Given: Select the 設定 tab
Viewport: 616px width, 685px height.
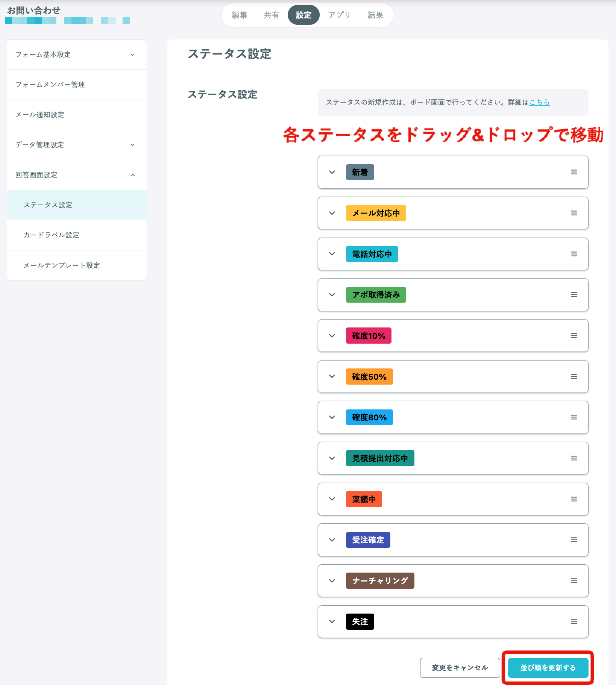Looking at the screenshot, I should (303, 15).
